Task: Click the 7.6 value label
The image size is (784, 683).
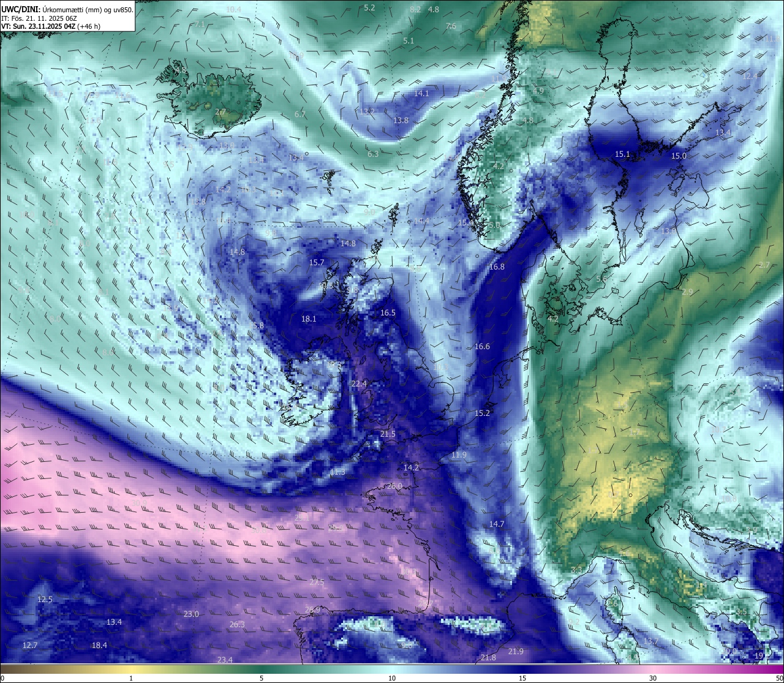Action: (x=451, y=26)
